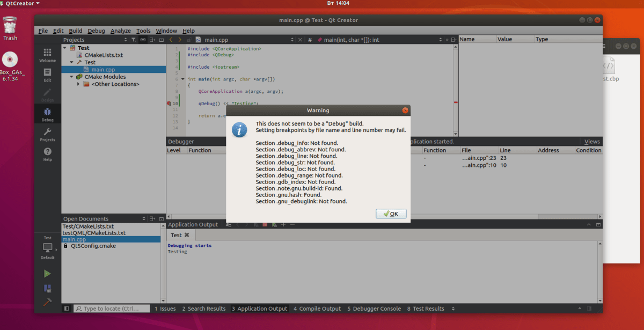Select CMakeLists.txt in the project tree
This screenshot has height=330, width=644.
104,55
